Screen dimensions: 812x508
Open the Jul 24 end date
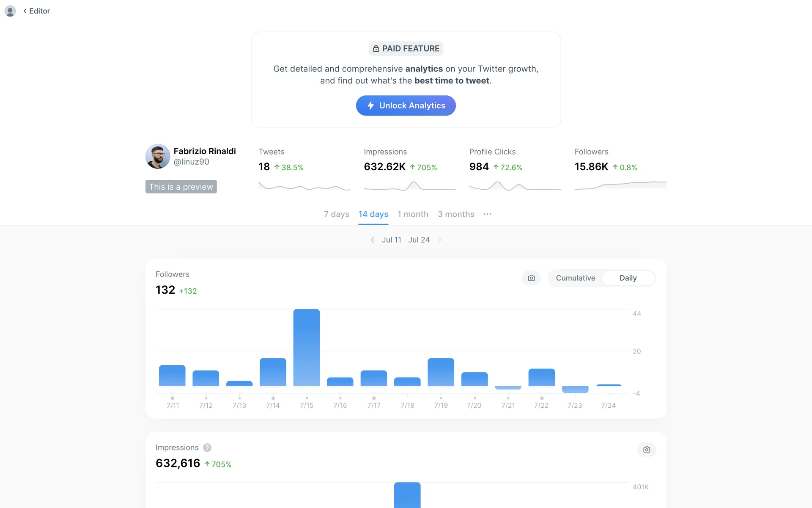tap(419, 240)
